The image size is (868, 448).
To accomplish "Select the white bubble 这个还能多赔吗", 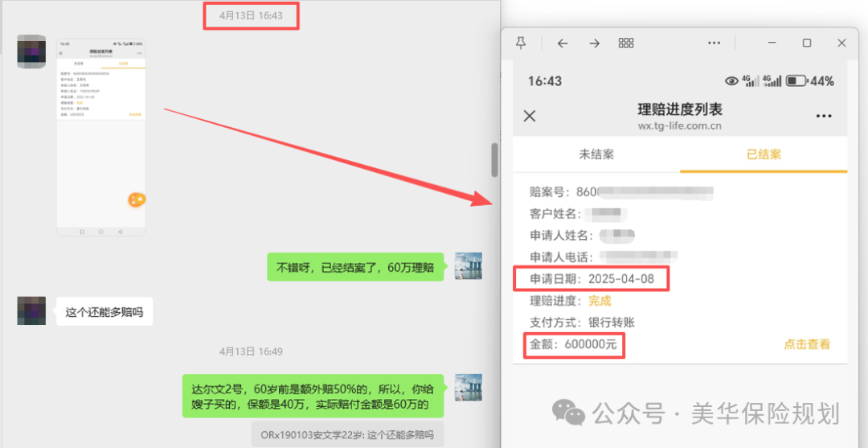I will [104, 312].
